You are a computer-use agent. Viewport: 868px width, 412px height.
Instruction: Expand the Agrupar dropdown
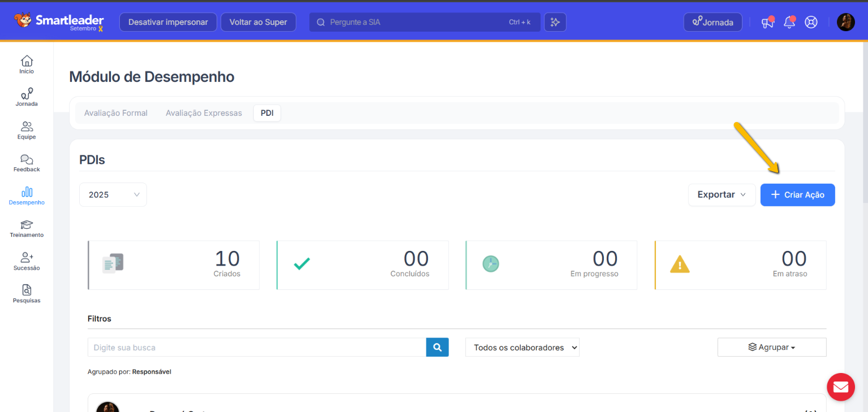[771, 347]
